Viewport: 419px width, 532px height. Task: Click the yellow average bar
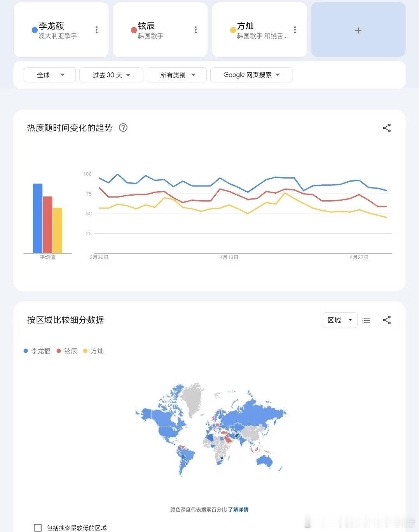(x=58, y=230)
